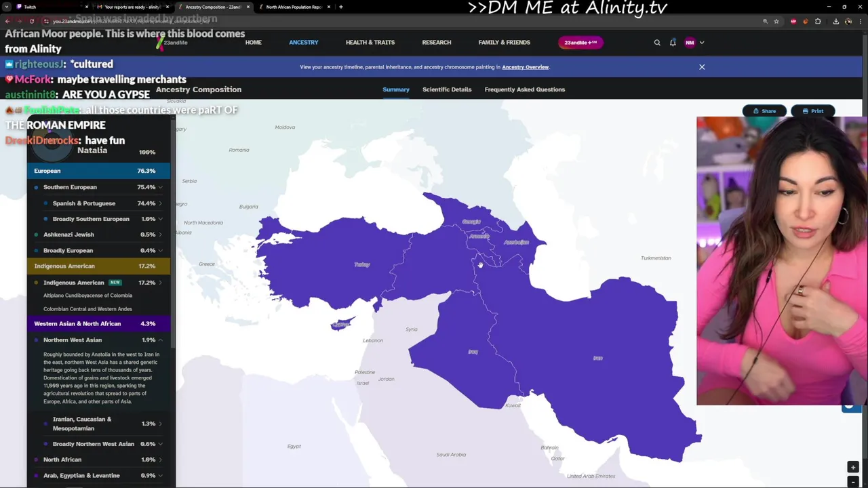This screenshot has width=868, height=488.
Task: Open the HOME menu
Action: click(254, 43)
